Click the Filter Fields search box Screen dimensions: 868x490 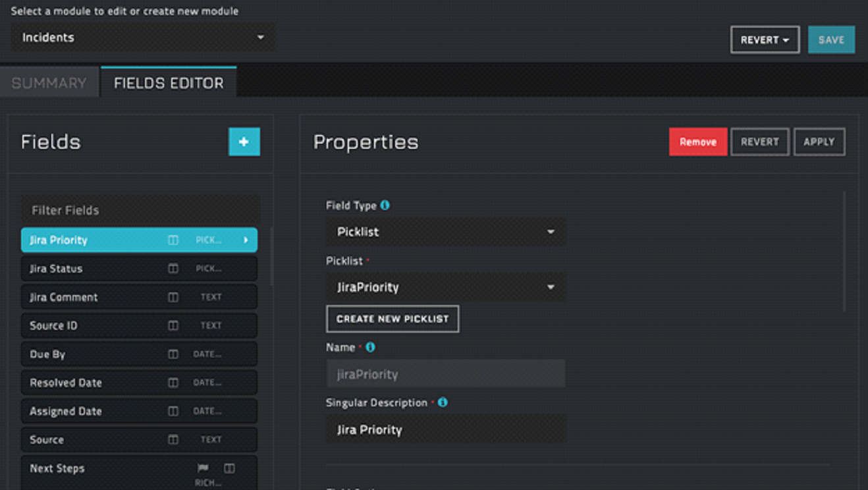click(x=140, y=210)
